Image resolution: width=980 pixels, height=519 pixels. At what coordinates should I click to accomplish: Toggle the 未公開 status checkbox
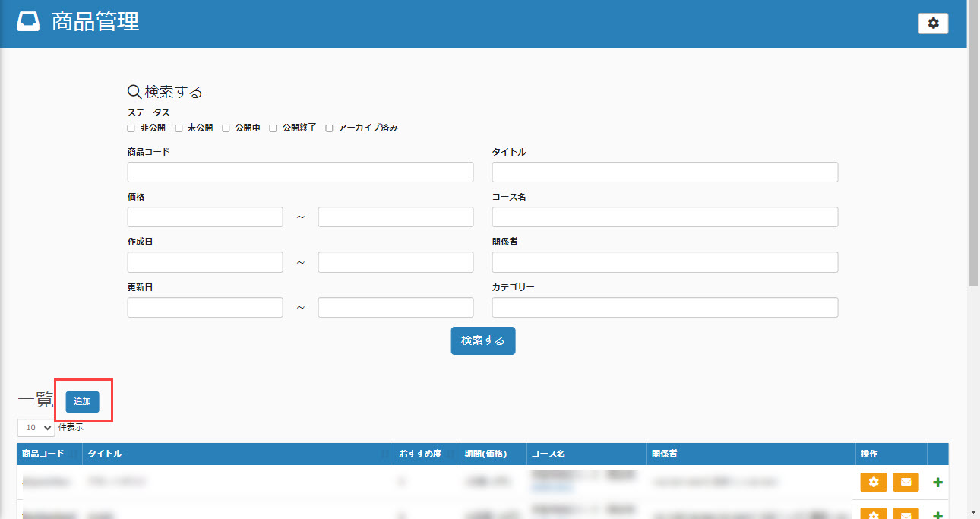(179, 128)
